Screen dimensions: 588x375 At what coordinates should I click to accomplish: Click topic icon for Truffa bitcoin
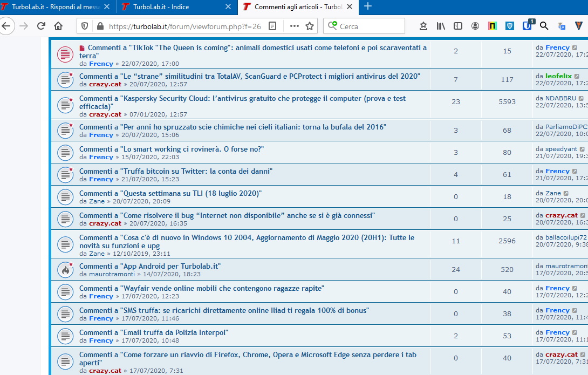pos(65,175)
